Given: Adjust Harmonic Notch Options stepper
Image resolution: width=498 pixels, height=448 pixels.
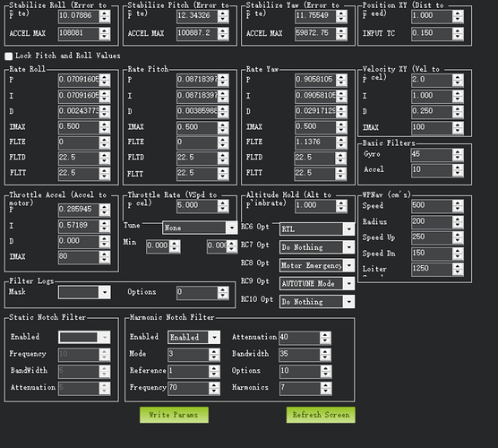Looking at the screenshot, I should (325, 371).
